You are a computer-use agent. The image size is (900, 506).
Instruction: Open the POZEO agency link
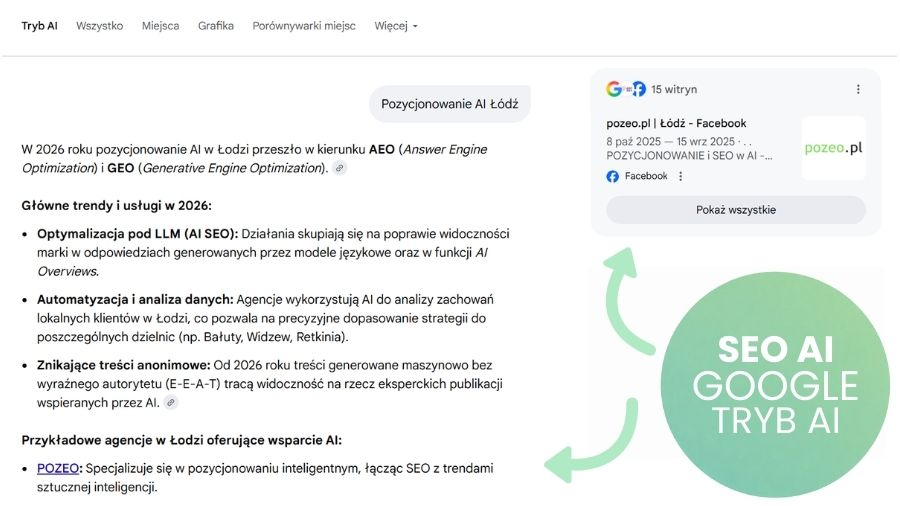pos(58,468)
